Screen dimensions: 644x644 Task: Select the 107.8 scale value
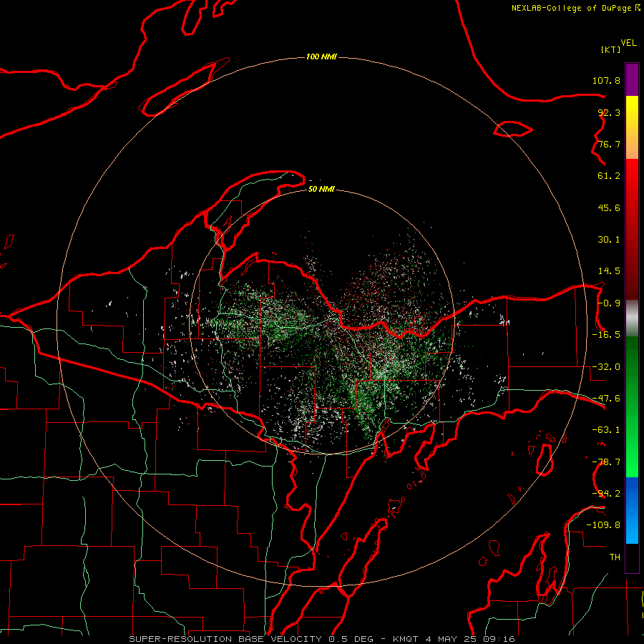click(x=606, y=80)
